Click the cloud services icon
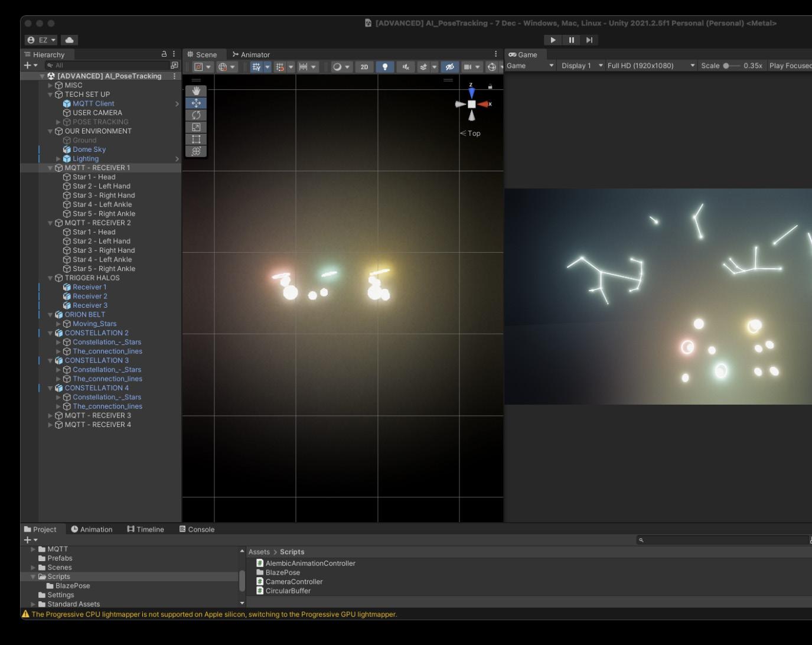This screenshot has width=812, height=645. (x=69, y=40)
